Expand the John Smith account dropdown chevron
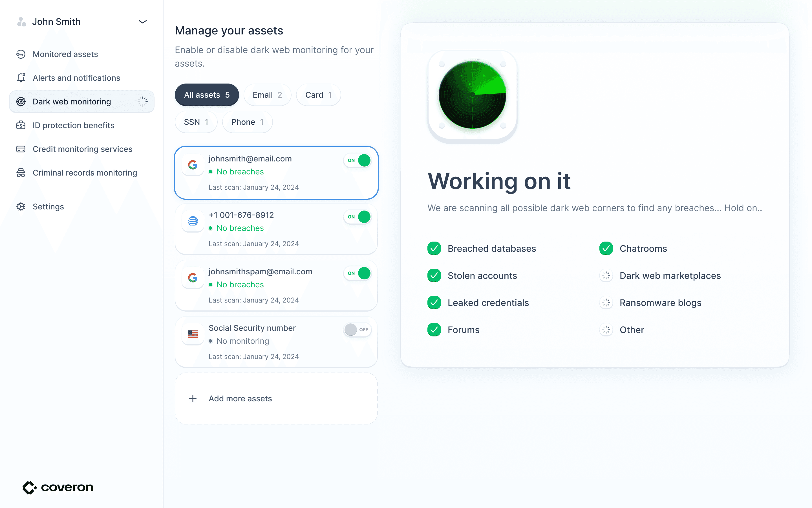 pyautogui.click(x=143, y=22)
